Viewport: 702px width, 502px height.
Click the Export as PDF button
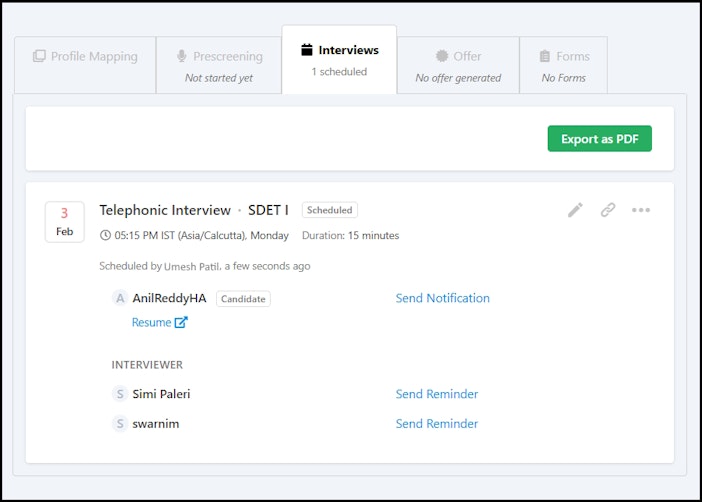pos(599,138)
